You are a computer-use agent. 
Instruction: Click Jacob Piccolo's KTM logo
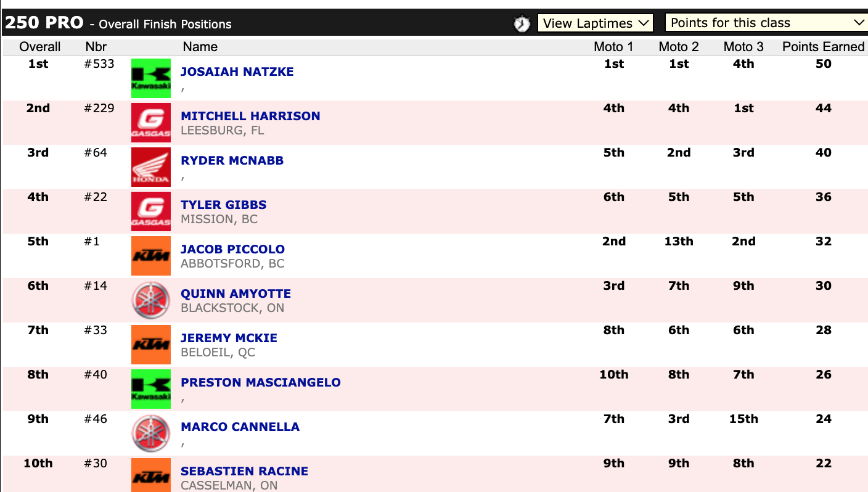click(151, 256)
